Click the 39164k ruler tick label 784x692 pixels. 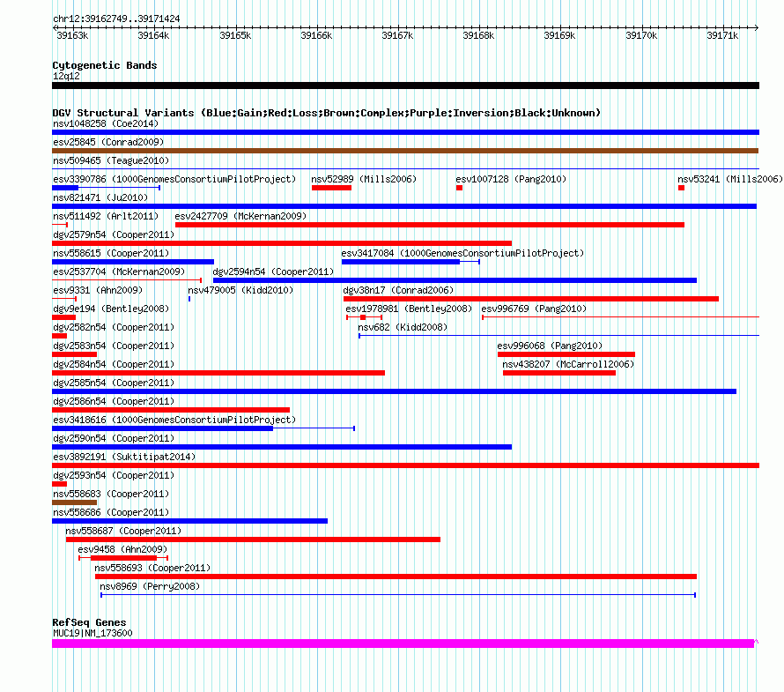[153, 35]
